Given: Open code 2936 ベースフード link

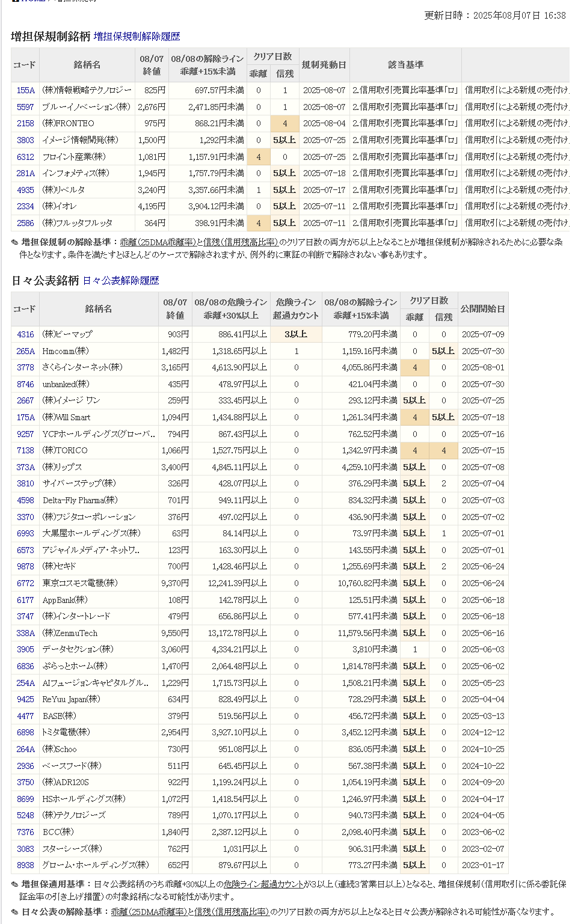Looking at the screenshot, I should 25,766.
